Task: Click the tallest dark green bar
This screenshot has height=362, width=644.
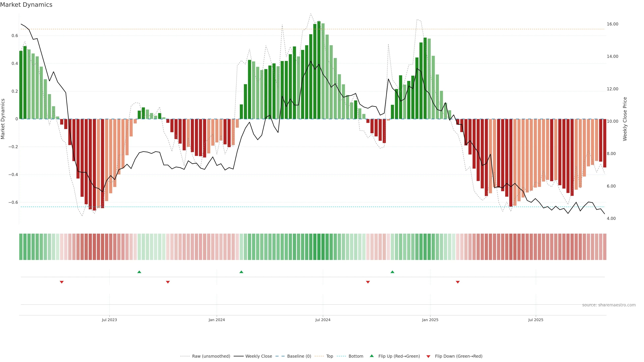Action: 319,70
